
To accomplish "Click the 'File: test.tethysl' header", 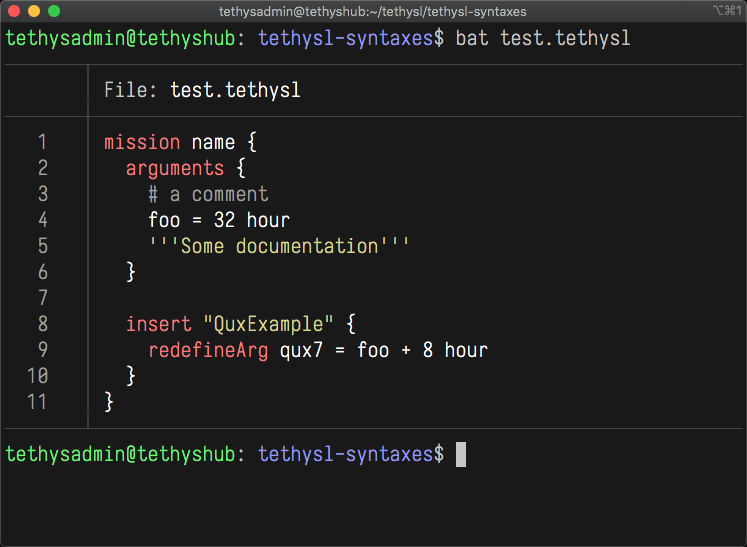I will click(202, 91).
